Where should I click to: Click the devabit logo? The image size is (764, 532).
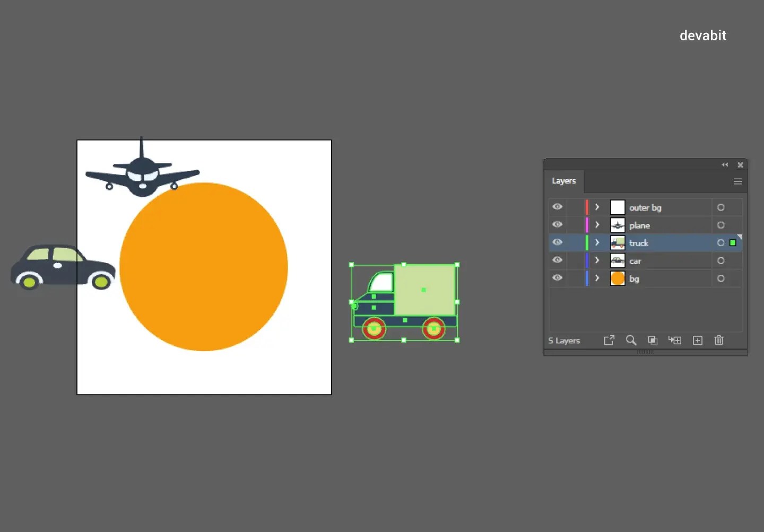(702, 36)
